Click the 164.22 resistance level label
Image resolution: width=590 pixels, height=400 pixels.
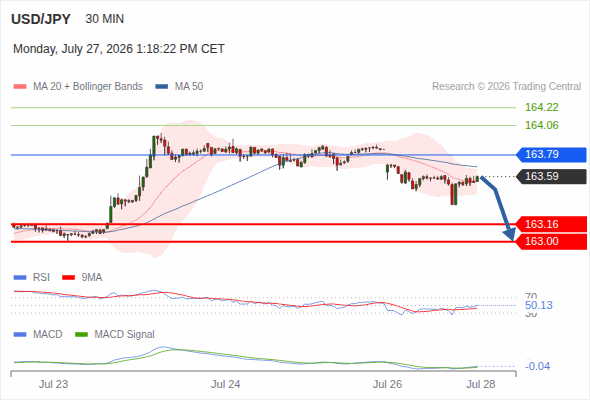(542, 108)
